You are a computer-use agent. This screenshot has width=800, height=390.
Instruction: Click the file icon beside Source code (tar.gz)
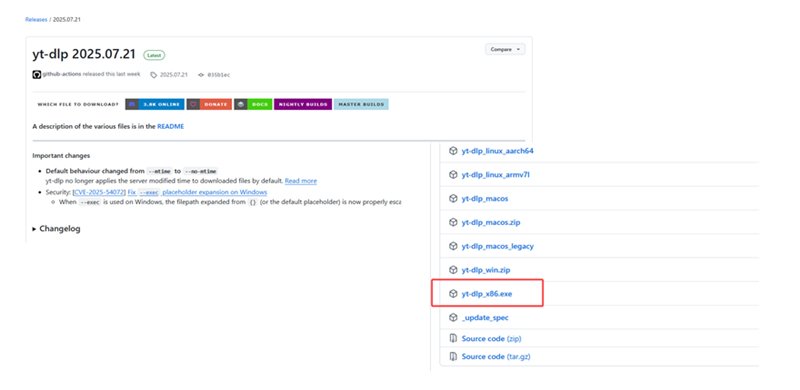click(453, 356)
